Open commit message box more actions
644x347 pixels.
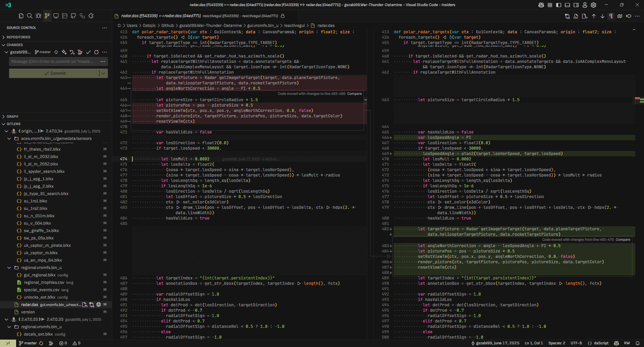coord(103,62)
